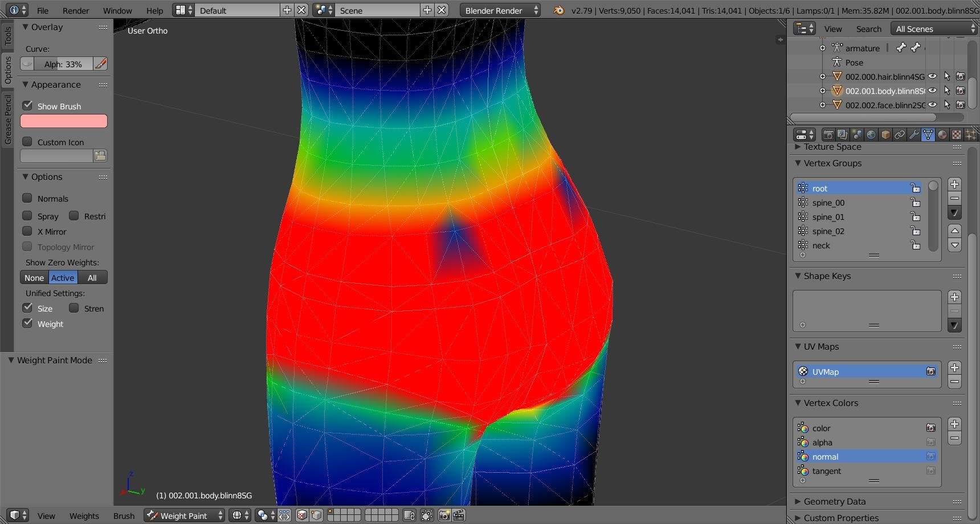
Task: Hide 002.000.hair.blinn4SG using its eye icon
Action: pyautogui.click(x=933, y=76)
